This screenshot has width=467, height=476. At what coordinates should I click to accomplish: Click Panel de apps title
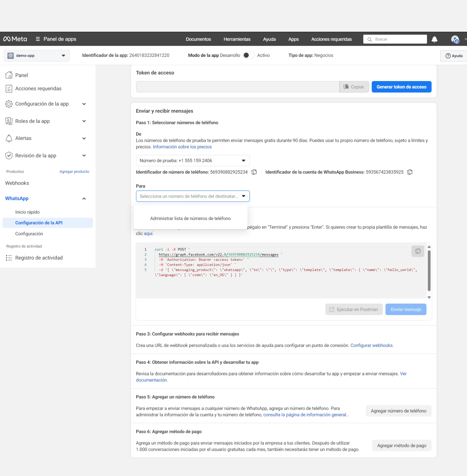(60, 39)
